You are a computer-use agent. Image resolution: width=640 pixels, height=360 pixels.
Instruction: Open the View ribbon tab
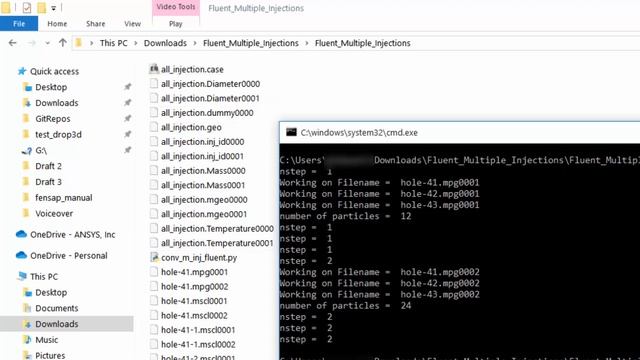[132, 24]
